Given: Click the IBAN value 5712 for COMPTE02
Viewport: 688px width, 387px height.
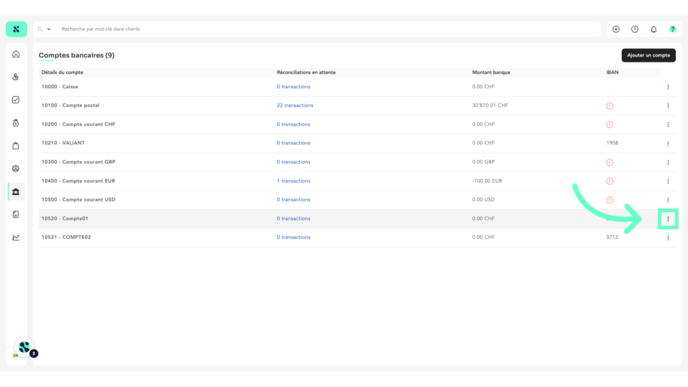Looking at the screenshot, I should [612, 237].
